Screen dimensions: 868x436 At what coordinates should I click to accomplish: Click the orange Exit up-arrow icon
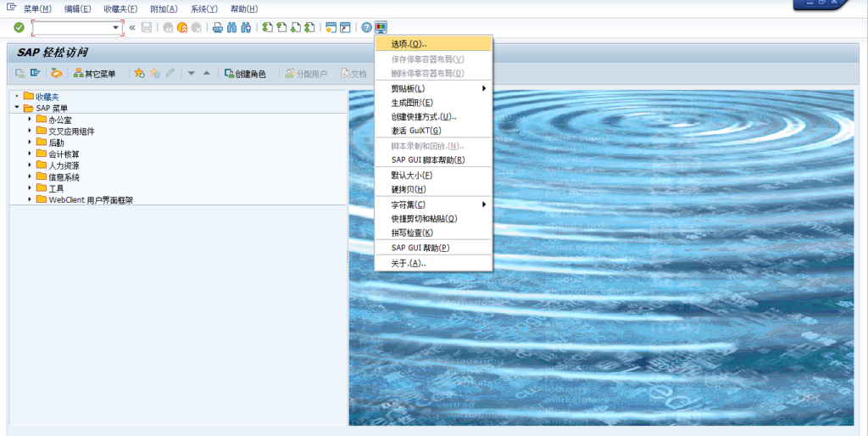tap(182, 28)
